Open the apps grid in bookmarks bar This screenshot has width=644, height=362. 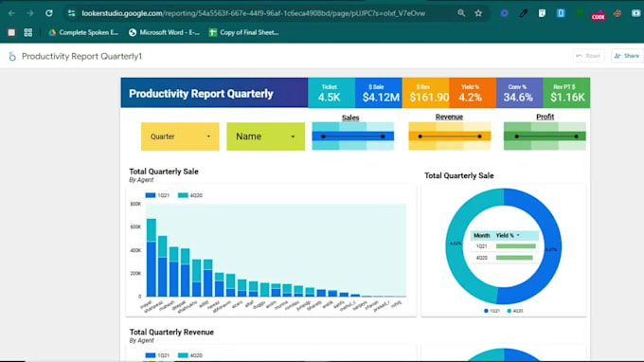point(27,32)
